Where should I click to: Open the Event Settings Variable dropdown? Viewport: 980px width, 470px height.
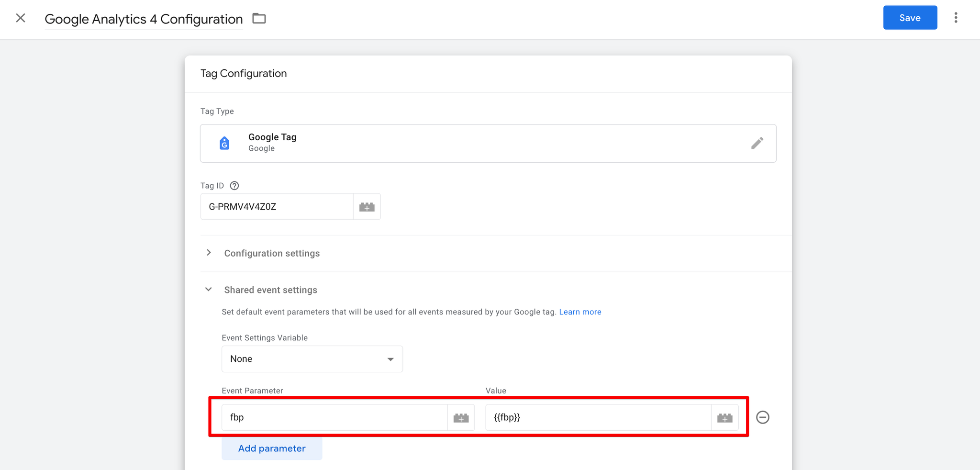coord(312,359)
